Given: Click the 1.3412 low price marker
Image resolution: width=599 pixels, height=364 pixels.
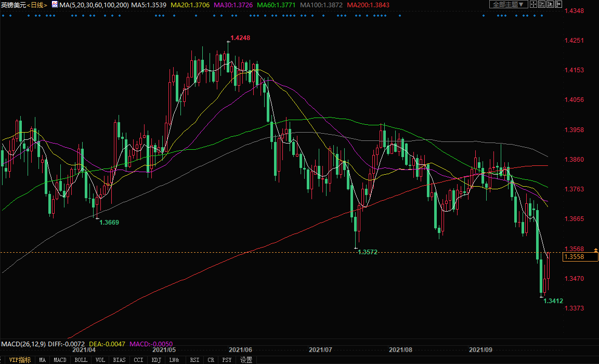Looking at the screenshot, I should tap(553, 301).
